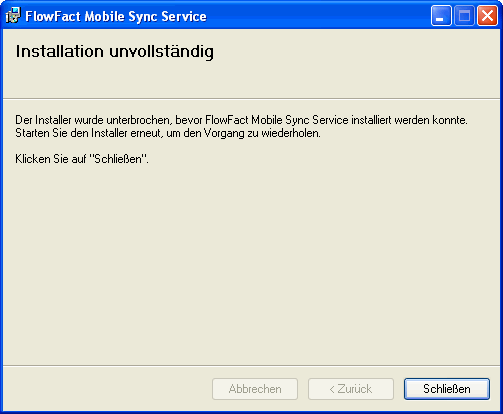The image size is (503, 414).
Task: Click the Starten Sie den Installer erneut sentence
Action: pos(168,133)
